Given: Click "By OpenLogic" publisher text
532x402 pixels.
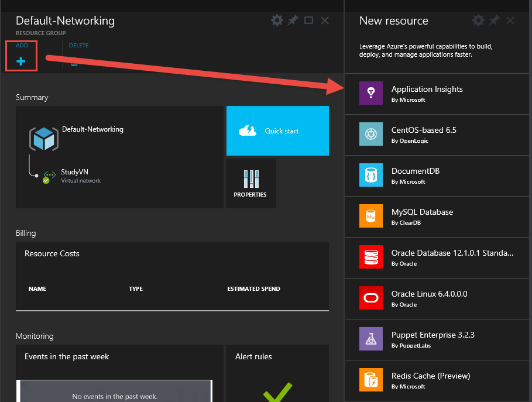Looking at the screenshot, I should [410, 141].
